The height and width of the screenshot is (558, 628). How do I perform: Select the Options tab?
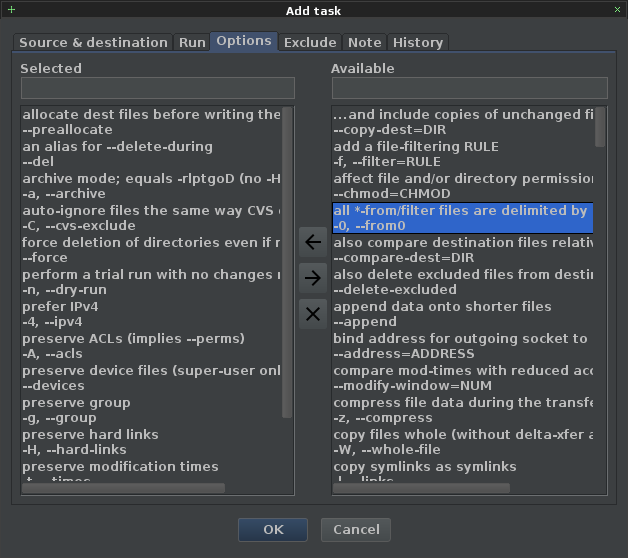(244, 41)
